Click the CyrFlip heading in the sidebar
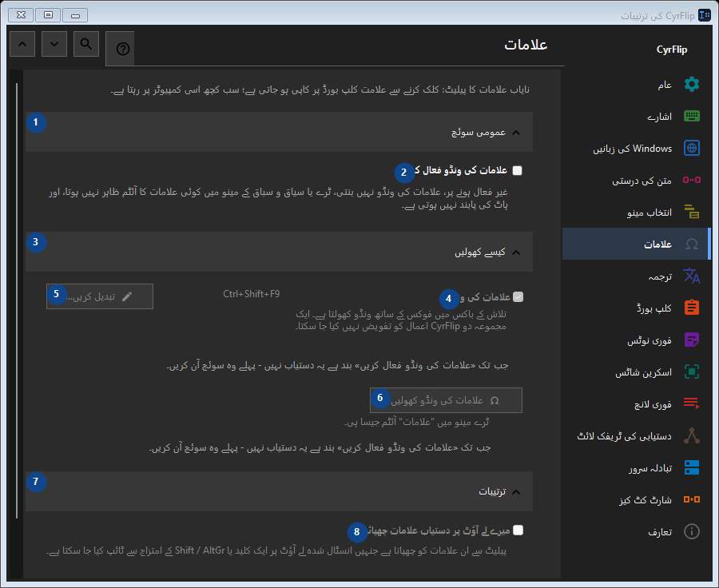The height and width of the screenshot is (588, 719). click(x=672, y=50)
